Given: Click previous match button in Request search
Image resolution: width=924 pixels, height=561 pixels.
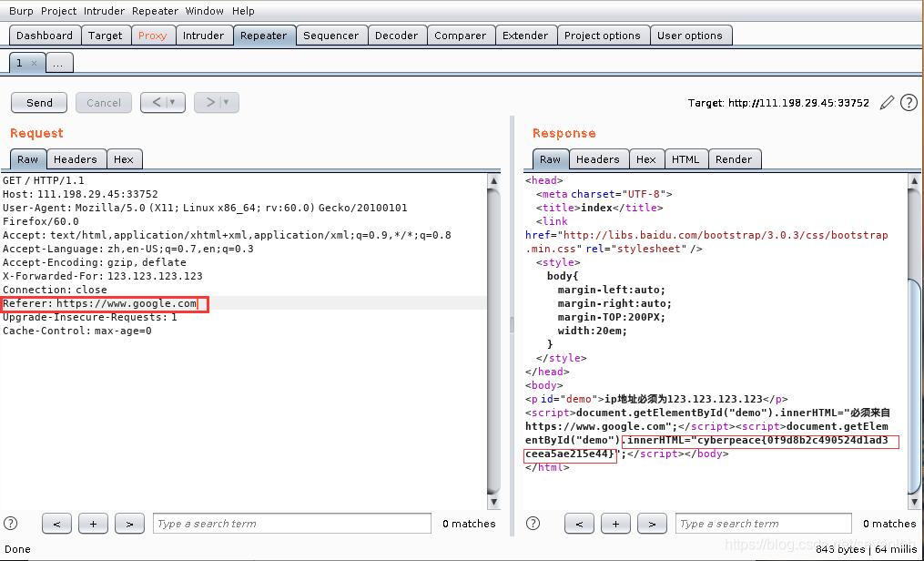Looking at the screenshot, I should click(56, 524).
